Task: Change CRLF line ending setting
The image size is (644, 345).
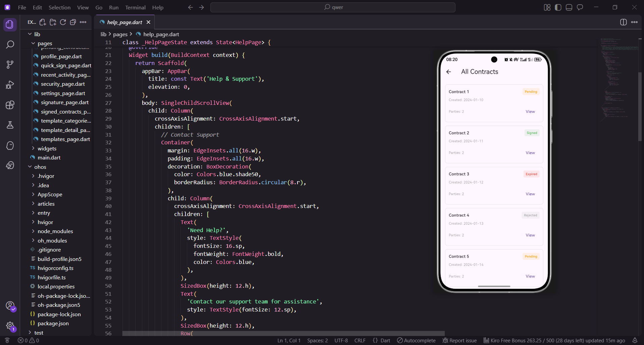Action: coord(360,340)
